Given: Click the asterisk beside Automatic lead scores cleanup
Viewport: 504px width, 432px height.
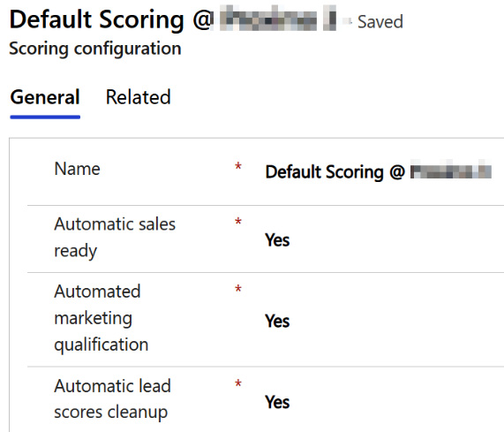Looking at the screenshot, I should point(238,383).
